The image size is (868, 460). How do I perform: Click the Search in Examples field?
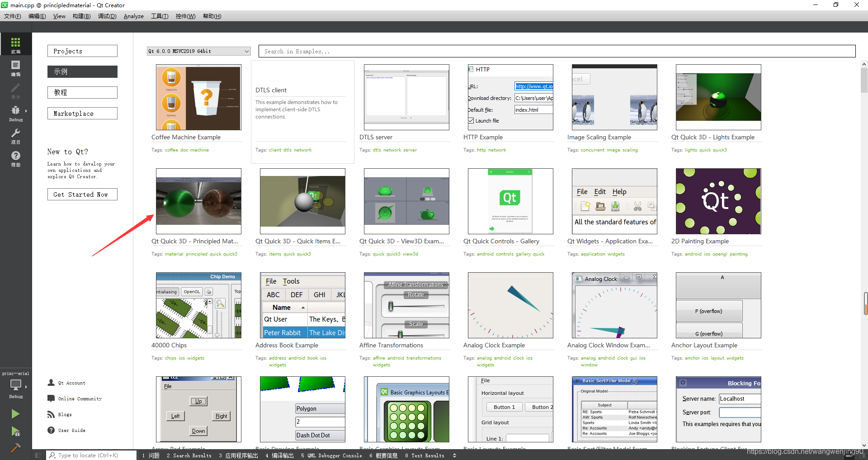(x=557, y=51)
